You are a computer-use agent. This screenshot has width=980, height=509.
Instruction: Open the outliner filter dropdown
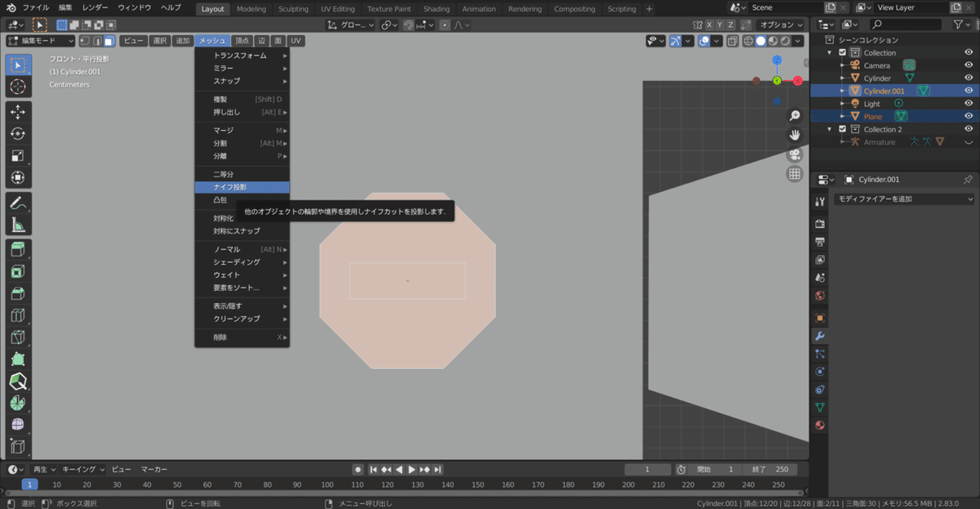[x=964, y=25]
